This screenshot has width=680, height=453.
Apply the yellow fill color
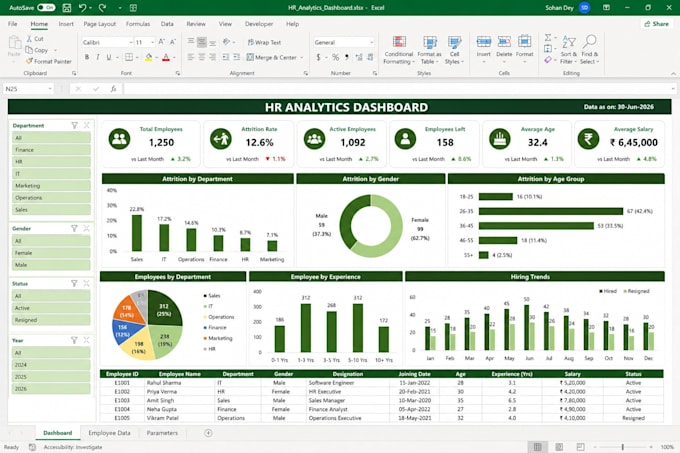click(149, 57)
